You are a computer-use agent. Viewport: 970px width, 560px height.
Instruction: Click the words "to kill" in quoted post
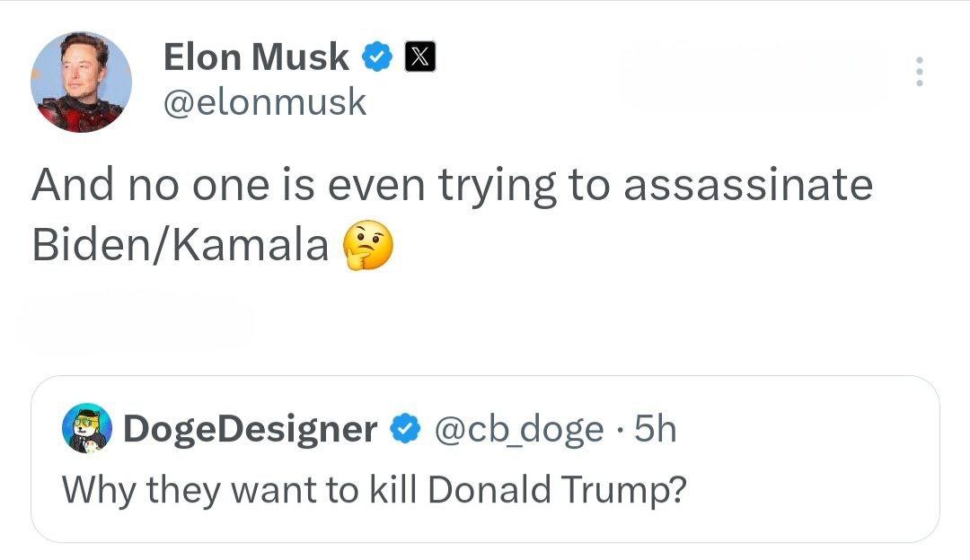pos(377,490)
